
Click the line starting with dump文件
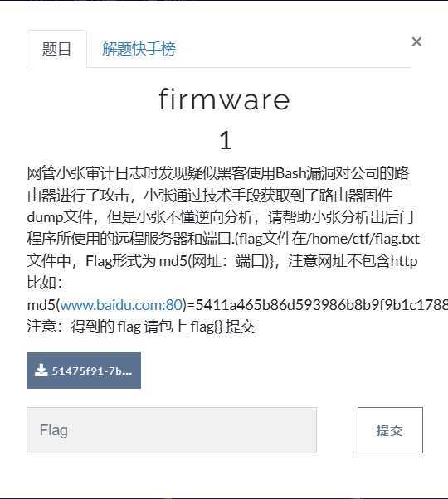(x=220, y=217)
